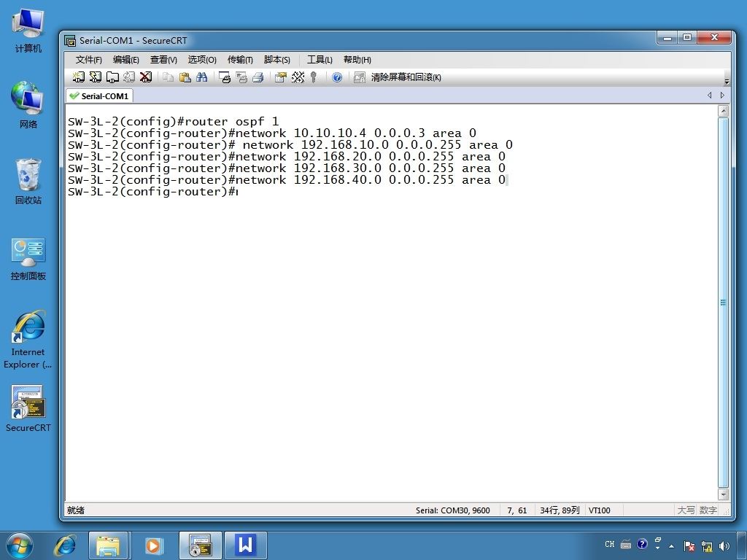Click the "VT100" status bar entry
This screenshot has height=560, width=747.
(600, 510)
